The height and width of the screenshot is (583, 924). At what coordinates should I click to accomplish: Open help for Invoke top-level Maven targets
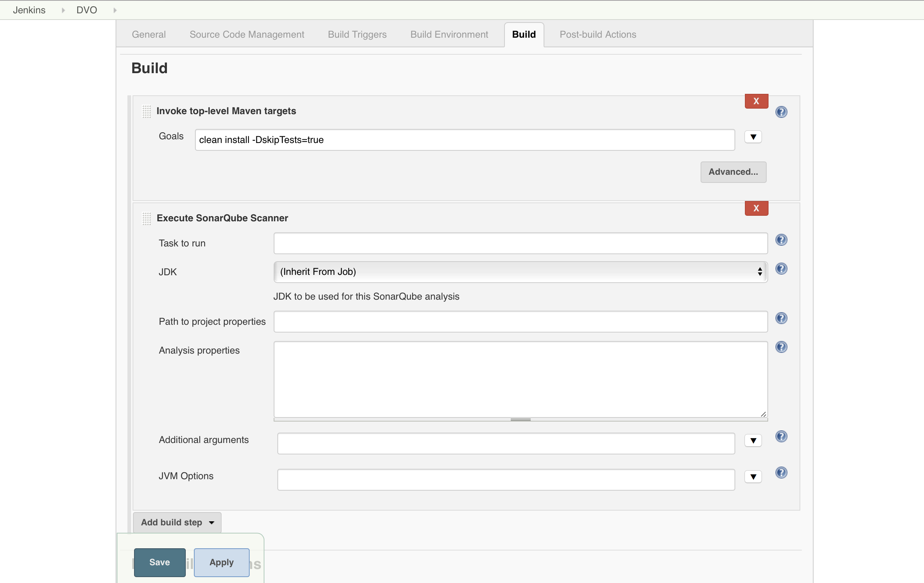[x=781, y=112]
